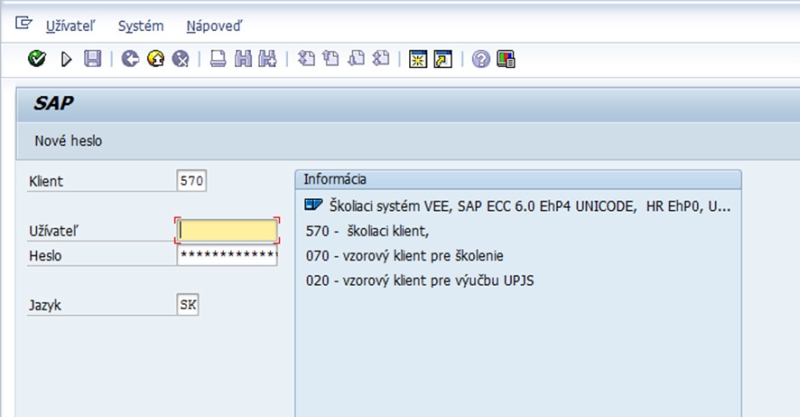Click the Heslo password field

click(227, 255)
